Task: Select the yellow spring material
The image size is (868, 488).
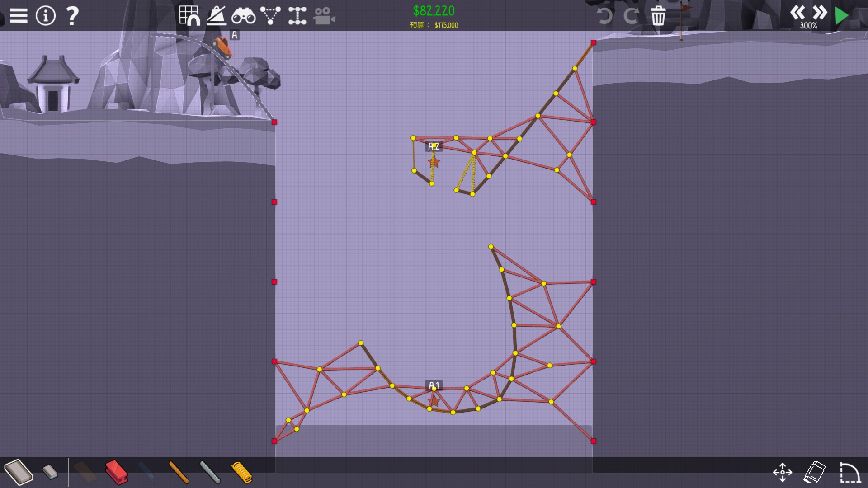Action: pos(241,472)
